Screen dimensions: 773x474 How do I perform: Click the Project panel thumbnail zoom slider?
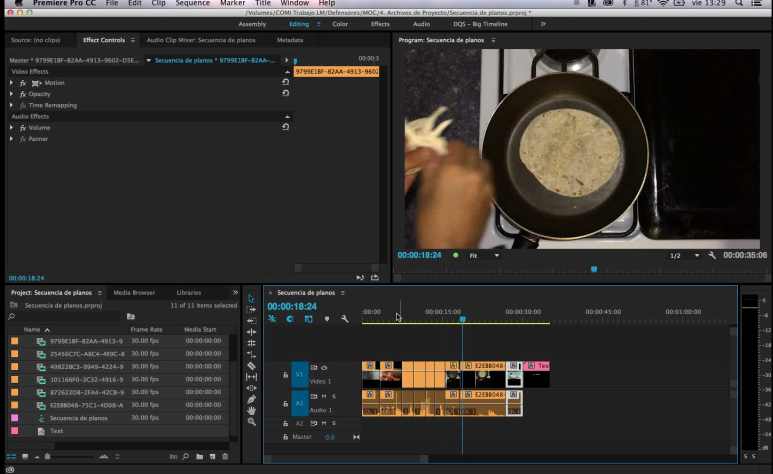click(47, 457)
